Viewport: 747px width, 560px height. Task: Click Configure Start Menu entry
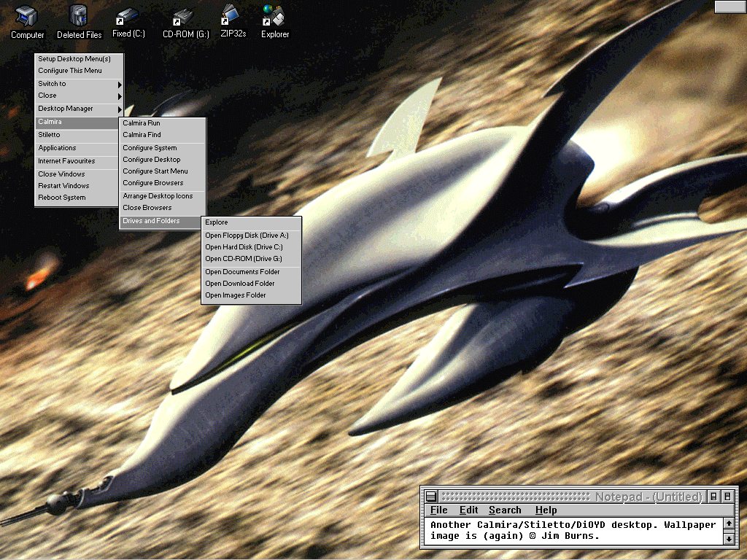(155, 171)
